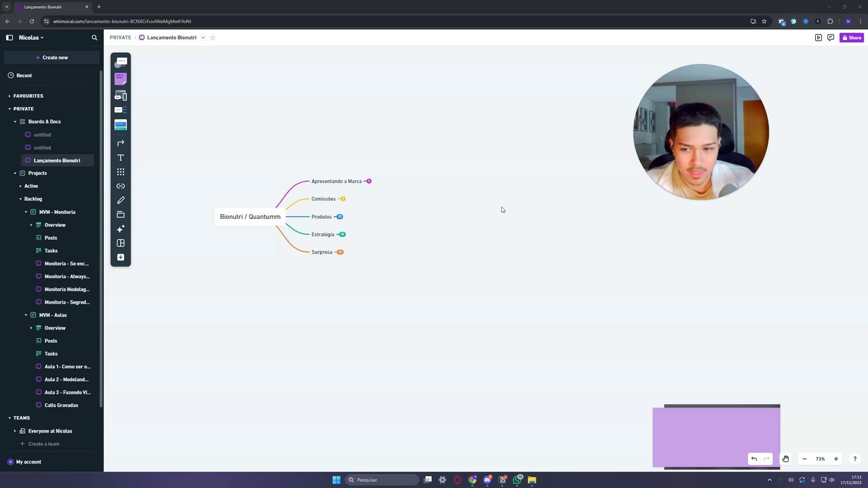The image size is (868, 488).
Task: Expand the Surpresa orange count badge
Action: tap(340, 252)
